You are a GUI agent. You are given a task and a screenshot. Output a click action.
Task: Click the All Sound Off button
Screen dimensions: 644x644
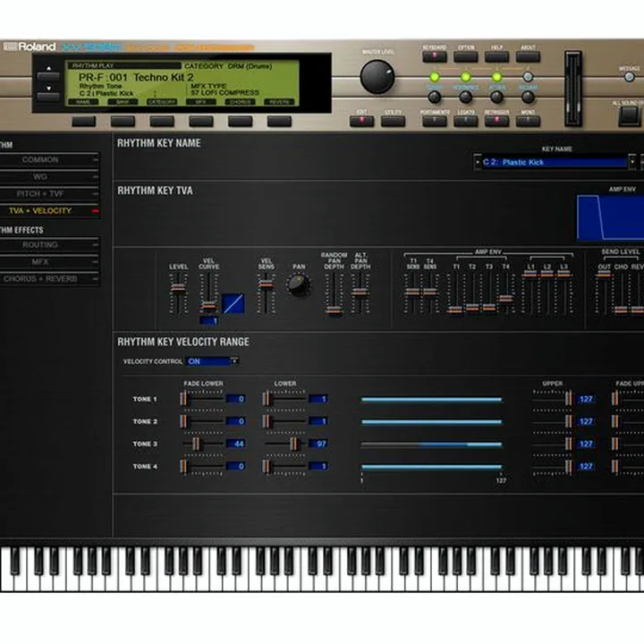click(x=629, y=115)
